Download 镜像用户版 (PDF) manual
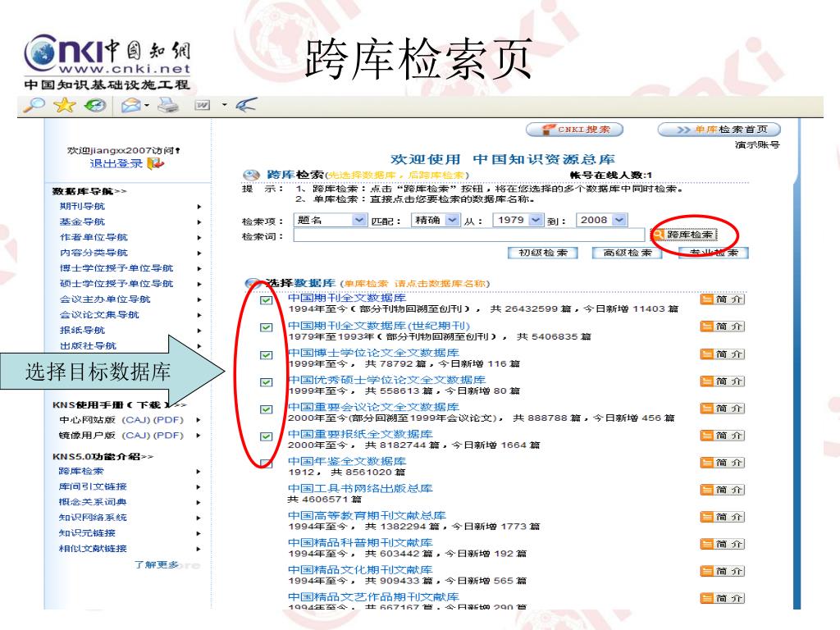This screenshot has height=630, width=840. point(168,436)
